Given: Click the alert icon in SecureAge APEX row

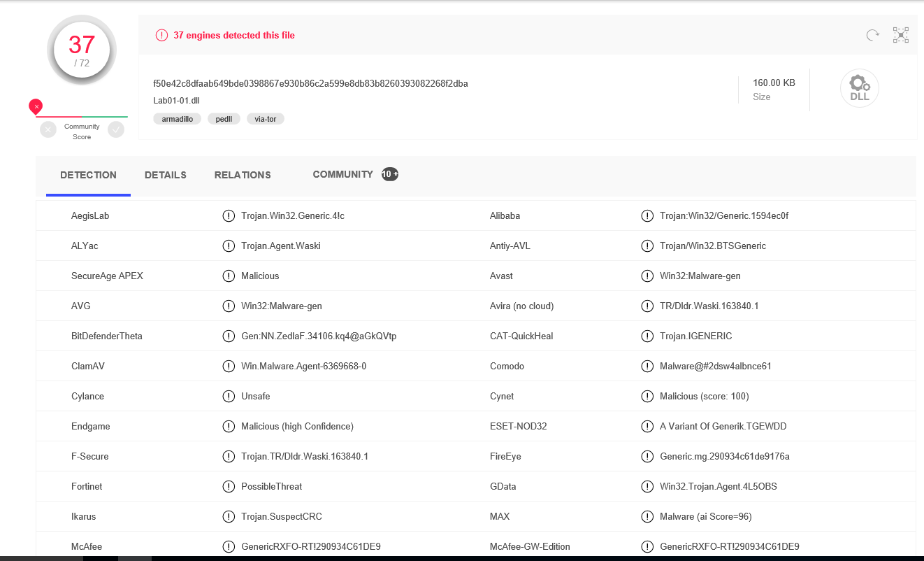Looking at the screenshot, I should 229,276.
